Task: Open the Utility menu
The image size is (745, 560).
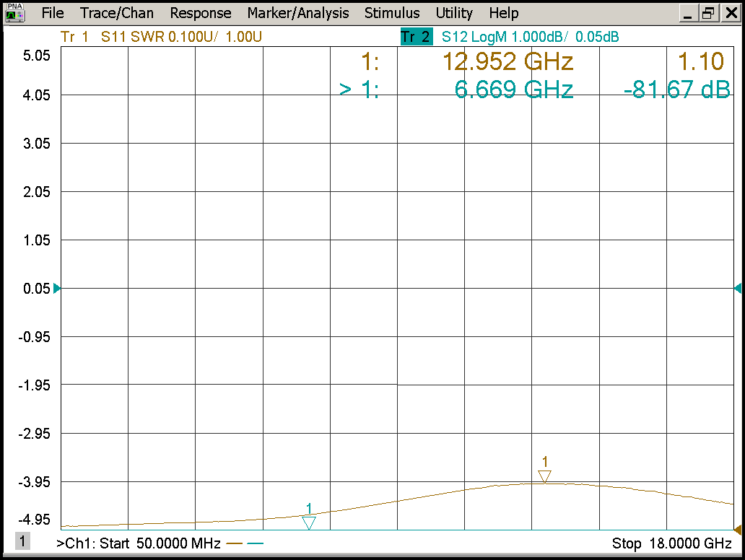Action: tap(454, 13)
